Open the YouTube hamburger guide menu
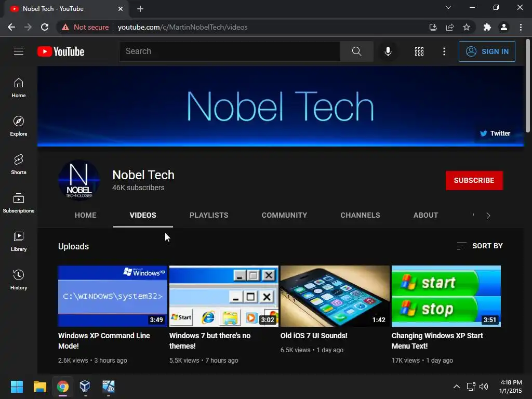 19,51
